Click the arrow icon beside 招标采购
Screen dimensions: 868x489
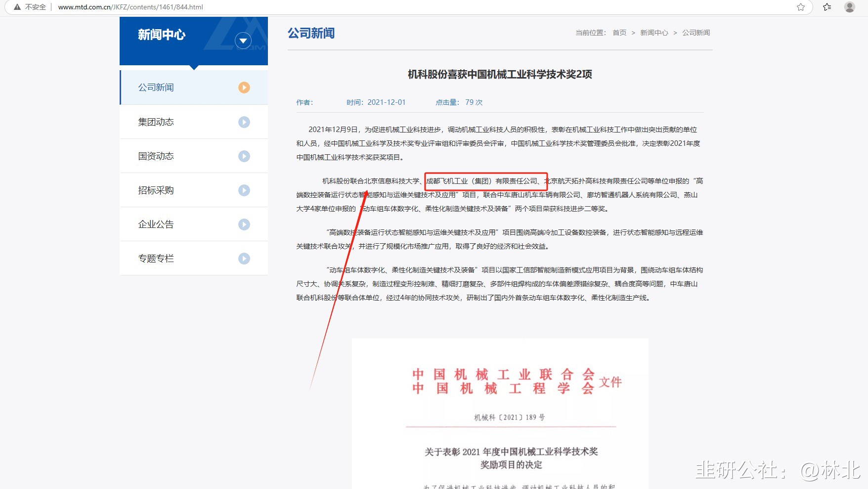[244, 190]
